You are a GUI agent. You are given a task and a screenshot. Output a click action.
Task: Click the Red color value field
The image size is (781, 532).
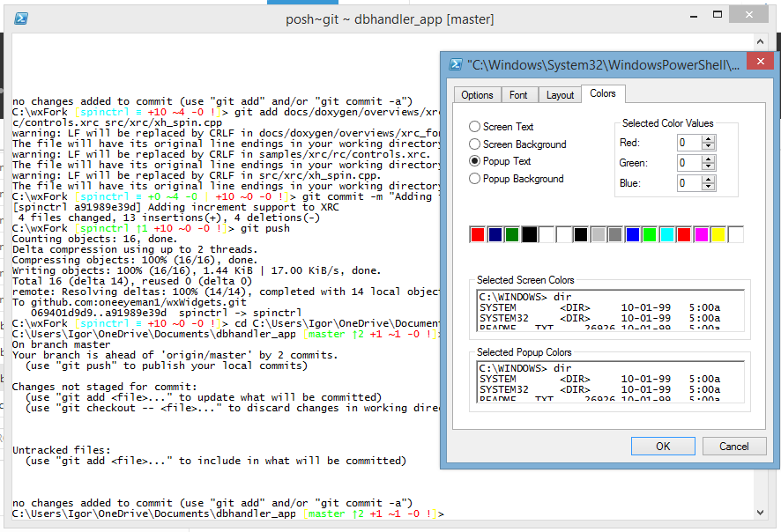tap(689, 143)
